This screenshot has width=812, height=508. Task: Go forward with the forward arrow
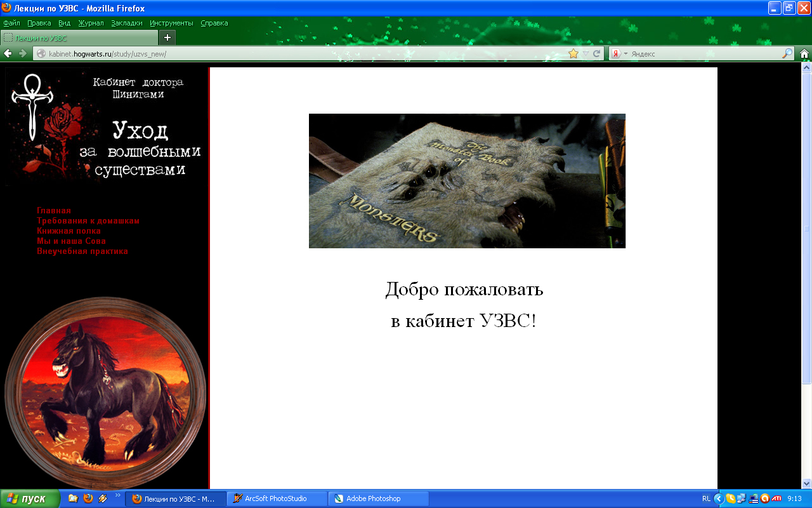[x=23, y=53]
